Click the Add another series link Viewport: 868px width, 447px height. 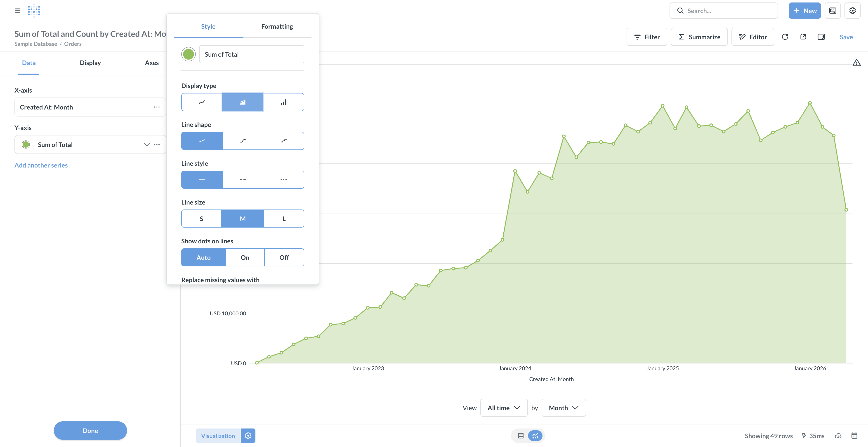coord(41,165)
